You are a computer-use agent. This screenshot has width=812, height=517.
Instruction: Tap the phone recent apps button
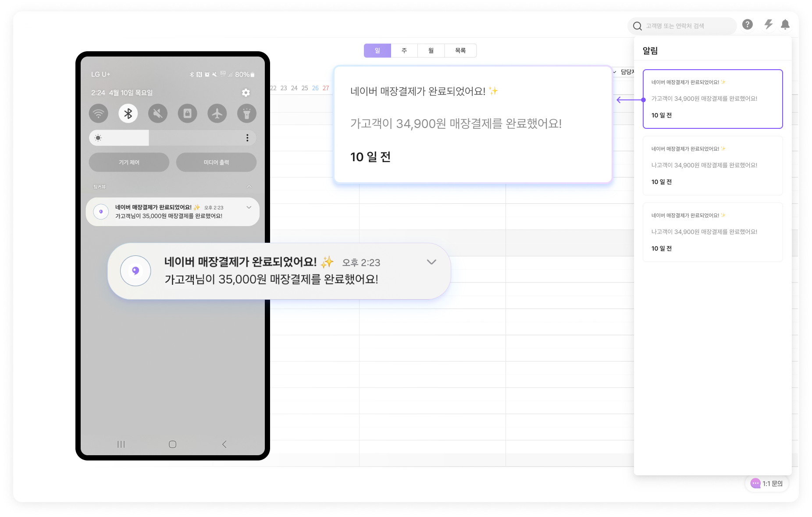121,444
